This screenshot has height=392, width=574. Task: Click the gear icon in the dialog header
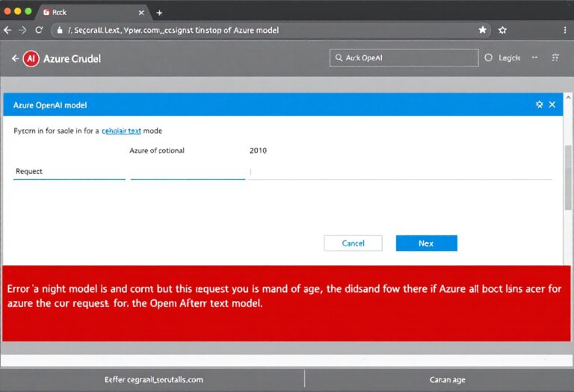(x=539, y=105)
